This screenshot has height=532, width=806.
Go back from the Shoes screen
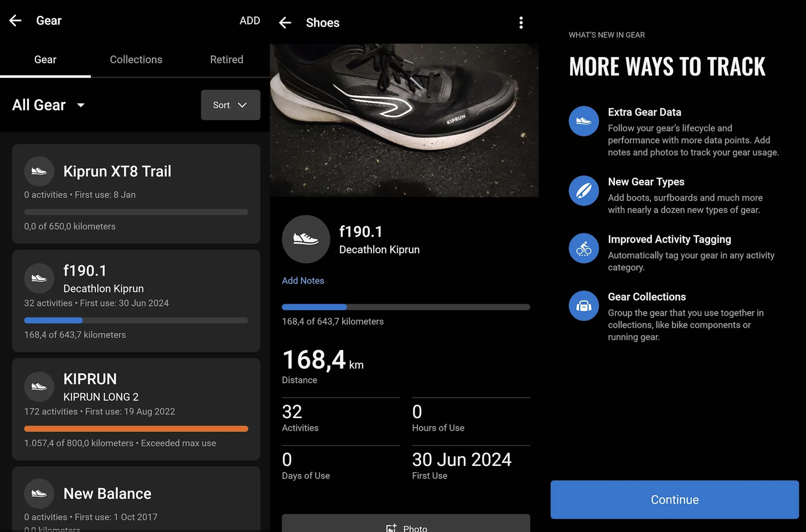(285, 23)
